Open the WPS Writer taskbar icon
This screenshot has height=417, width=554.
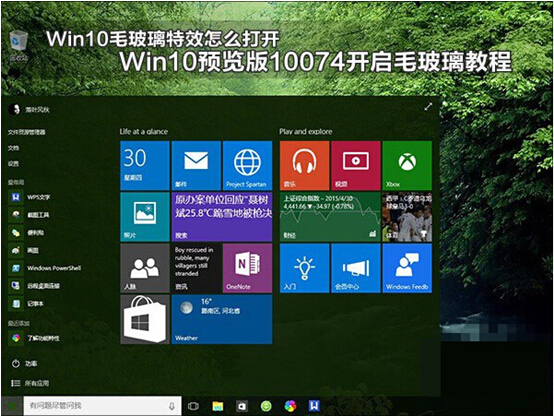(314, 406)
